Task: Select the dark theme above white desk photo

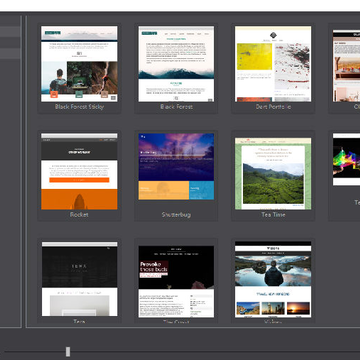Action: click(79, 279)
